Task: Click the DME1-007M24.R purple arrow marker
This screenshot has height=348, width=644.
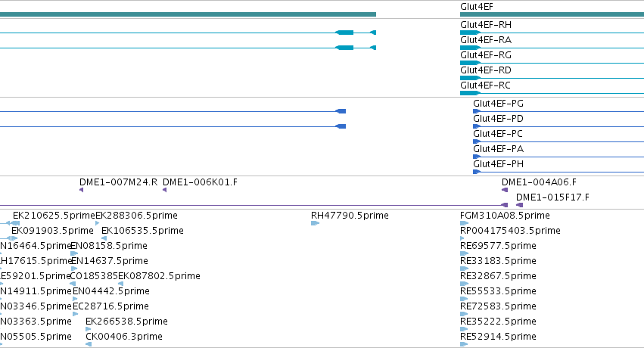Action: pos(81,190)
